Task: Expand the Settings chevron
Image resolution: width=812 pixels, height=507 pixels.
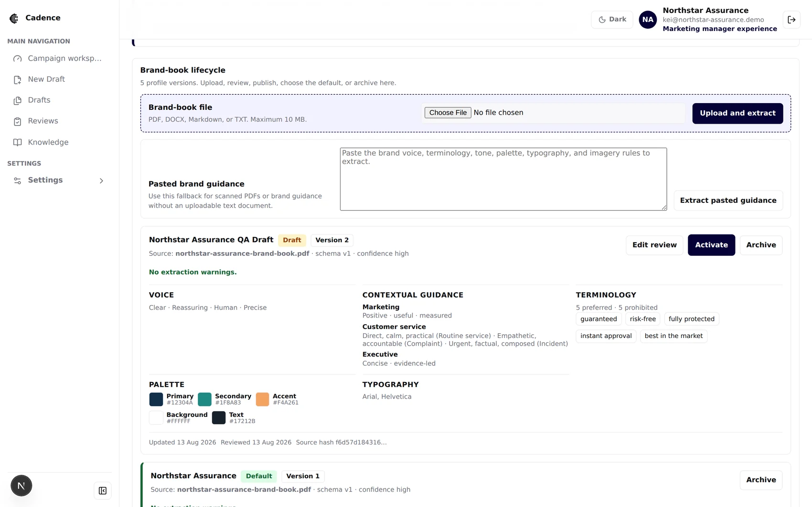Action: coord(101,180)
